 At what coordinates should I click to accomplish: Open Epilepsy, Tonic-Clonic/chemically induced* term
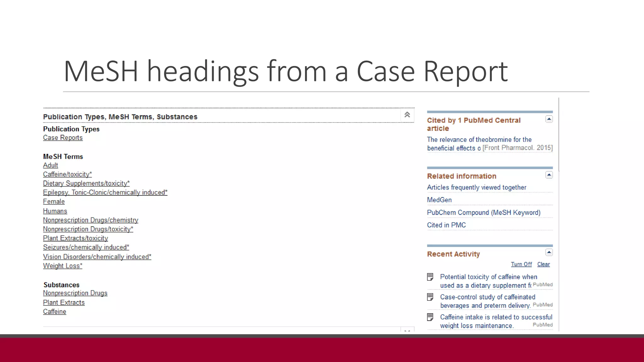105,193
